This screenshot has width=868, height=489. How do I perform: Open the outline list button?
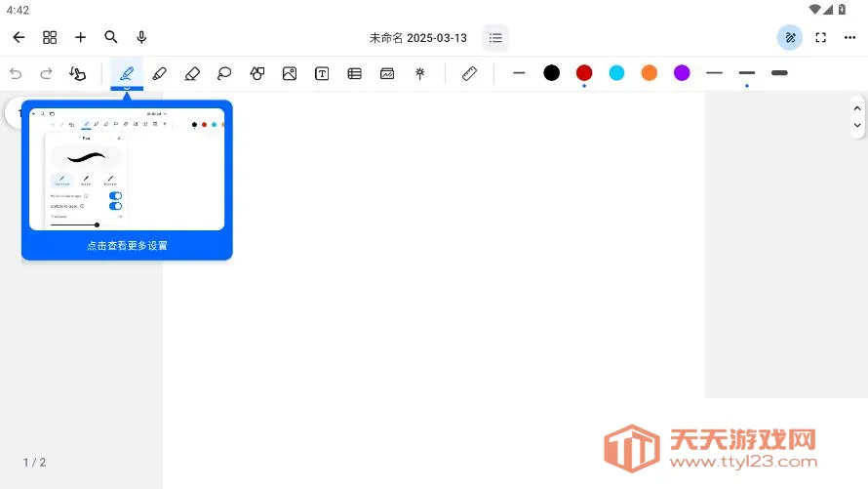pos(495,38)
